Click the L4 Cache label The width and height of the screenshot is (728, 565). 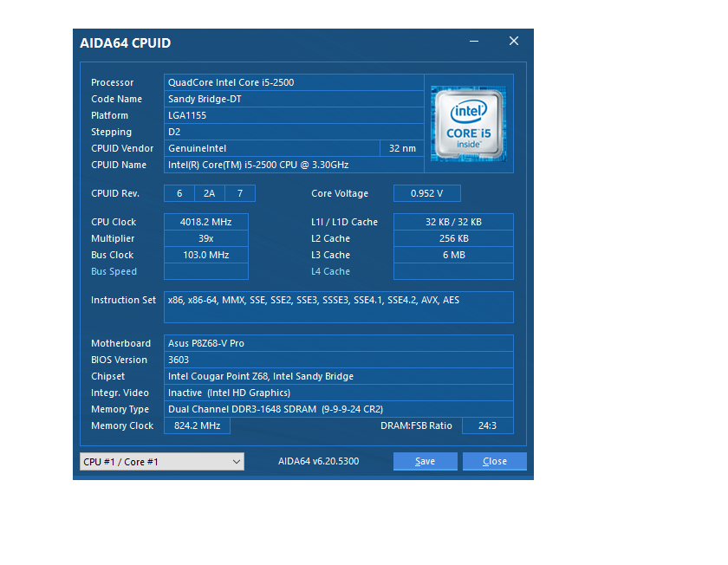tap(330, 271)
